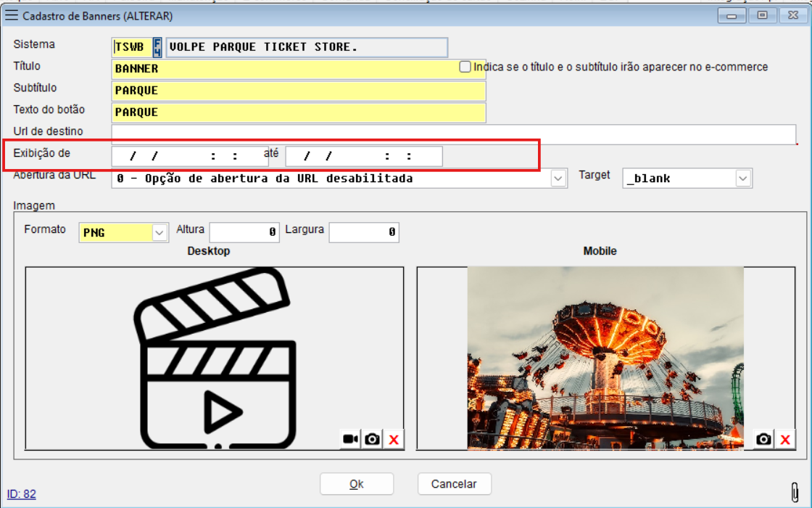Click the Altura input field
Image resolution: width=812 pixels, height=508 pixels.
tap(244, 232)
